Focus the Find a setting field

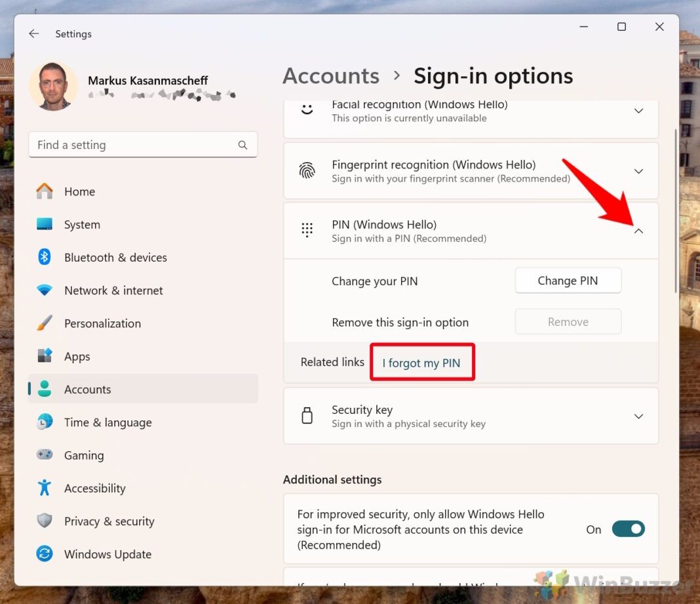coord(143,145)
